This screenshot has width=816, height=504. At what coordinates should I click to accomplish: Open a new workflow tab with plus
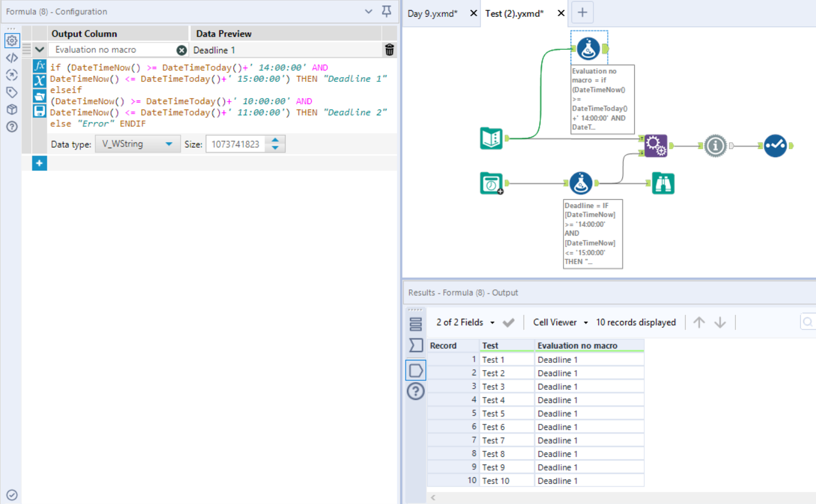click(583, 13)
